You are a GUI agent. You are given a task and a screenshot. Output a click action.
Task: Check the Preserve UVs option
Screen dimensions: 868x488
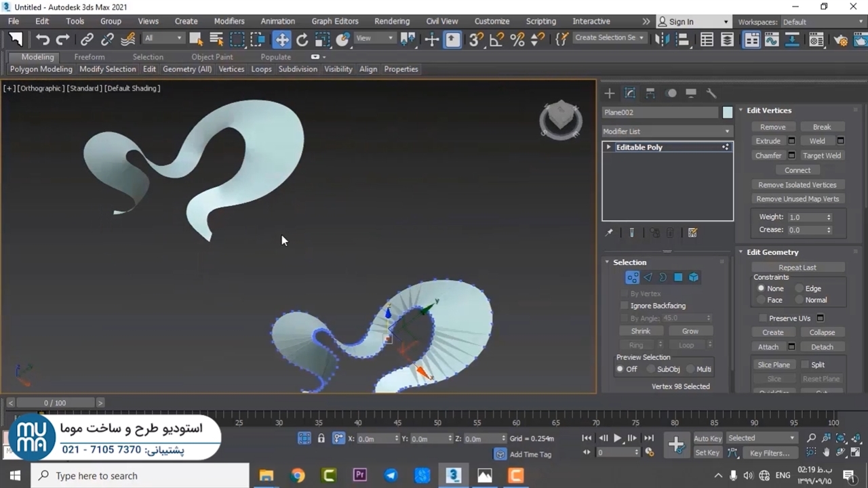coord(763,318)
